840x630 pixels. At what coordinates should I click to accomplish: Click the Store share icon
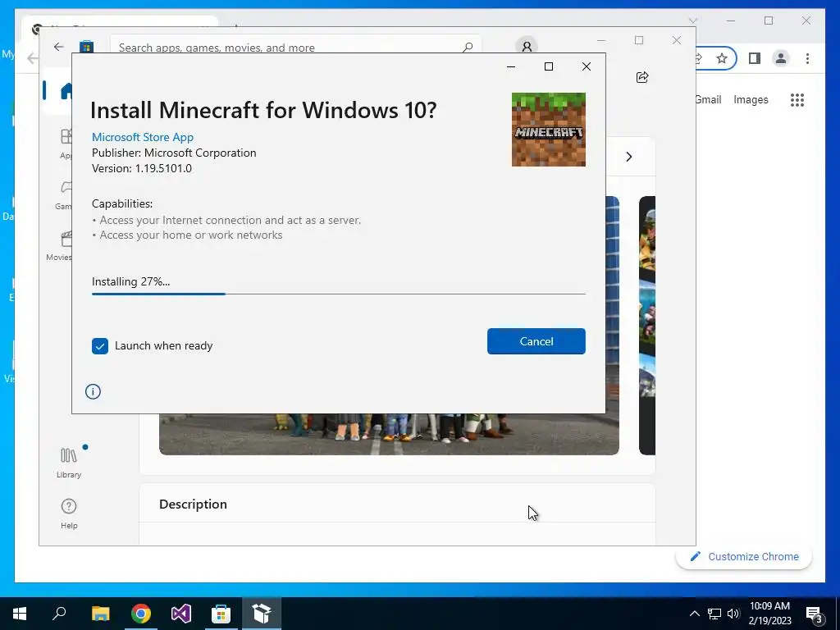(x=642, y=77)
